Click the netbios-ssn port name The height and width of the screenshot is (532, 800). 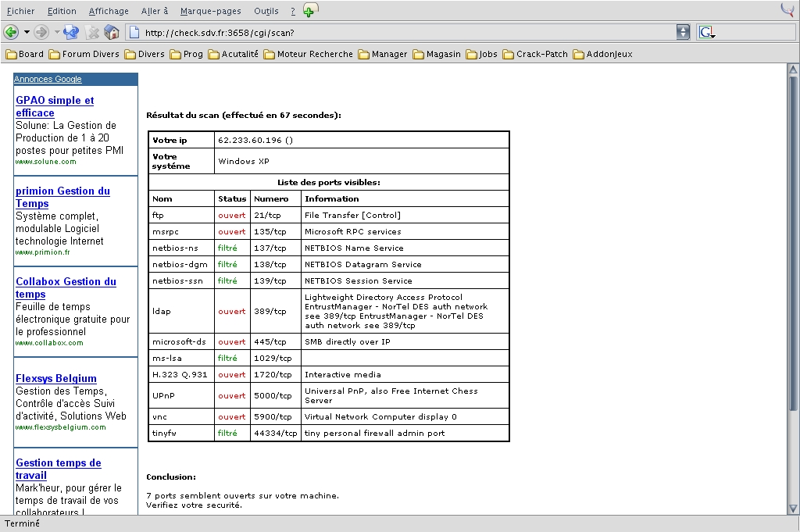(x=177, y=280)
